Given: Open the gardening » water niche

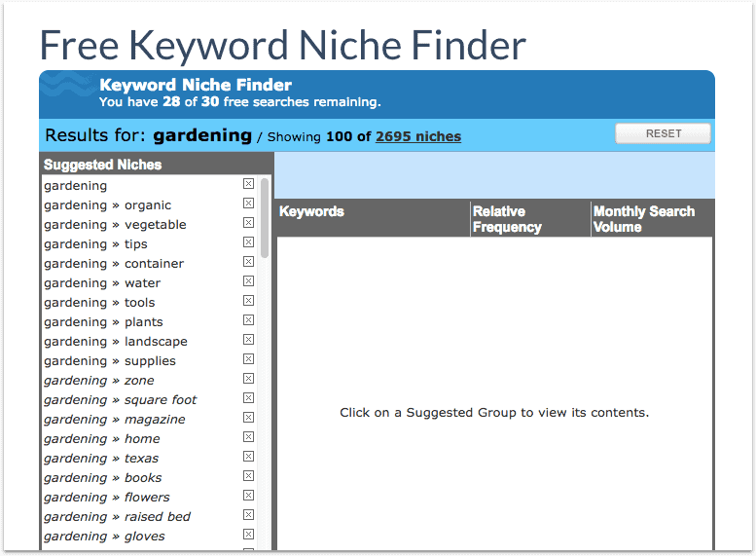Looking at the screenshot, I should tap(102, 283).
